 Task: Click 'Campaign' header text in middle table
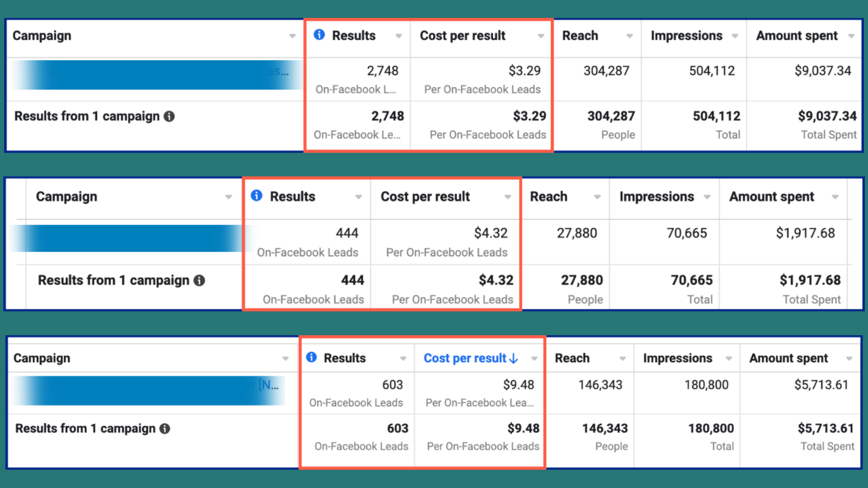tap(66, 197)
